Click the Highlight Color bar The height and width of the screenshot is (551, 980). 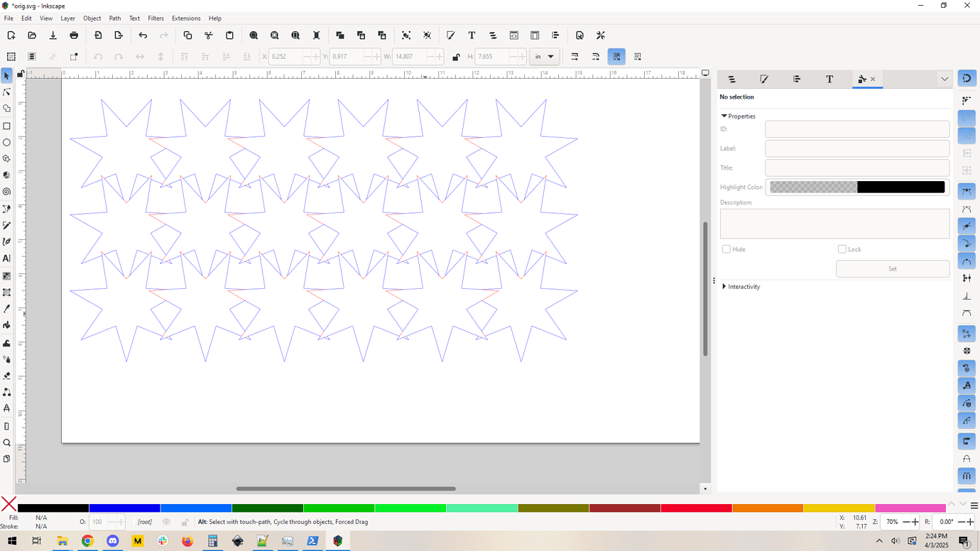point(856,187)
